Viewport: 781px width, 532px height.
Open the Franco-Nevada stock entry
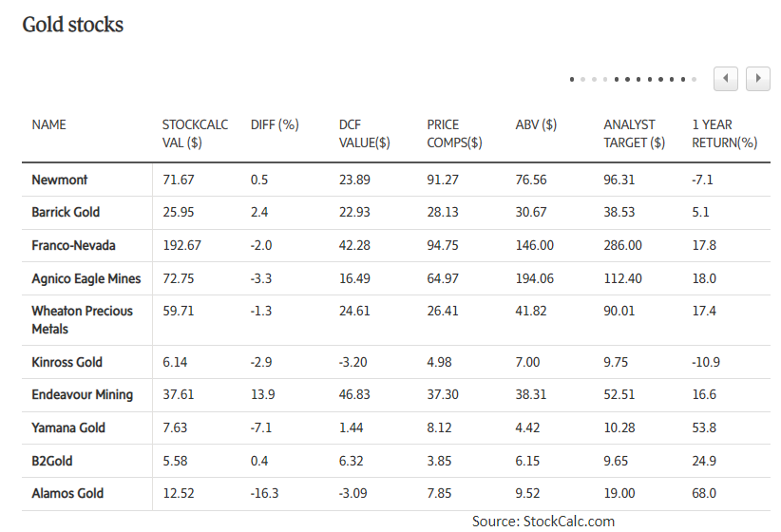point(74,245)
